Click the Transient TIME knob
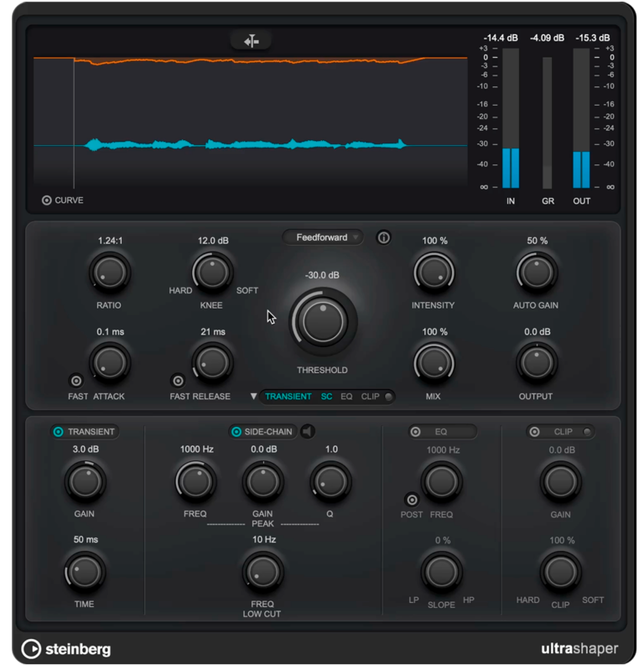The width and height of the screenshot is (644, 670). (85, 572)
